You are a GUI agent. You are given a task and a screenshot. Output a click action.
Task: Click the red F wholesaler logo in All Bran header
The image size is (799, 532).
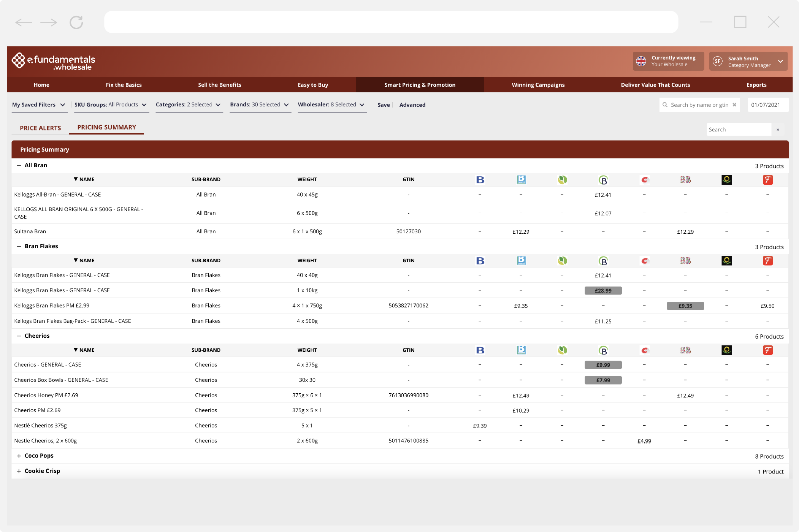click(x=768, y=180)
